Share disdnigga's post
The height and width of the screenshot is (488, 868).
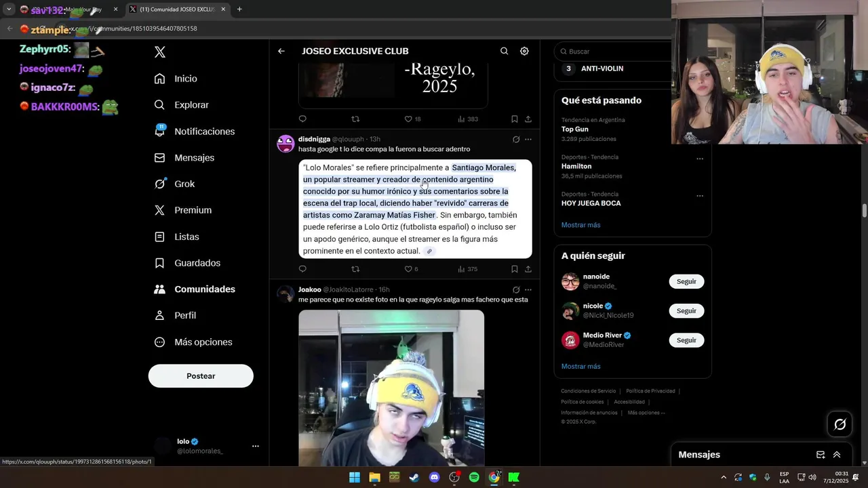pyautogui.click(x=528, y=269)
